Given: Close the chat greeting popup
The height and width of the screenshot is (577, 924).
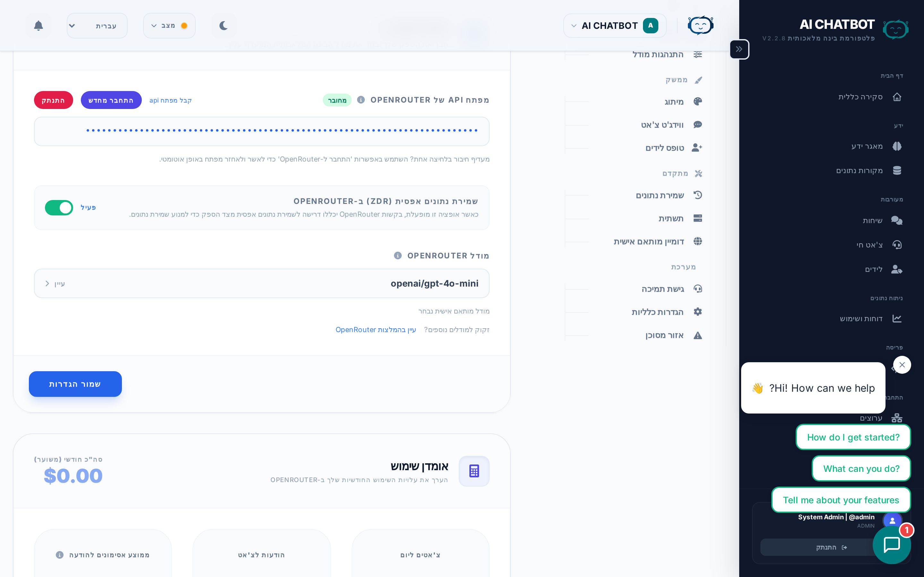Looking at the screenshot, I should coord(902,365).
